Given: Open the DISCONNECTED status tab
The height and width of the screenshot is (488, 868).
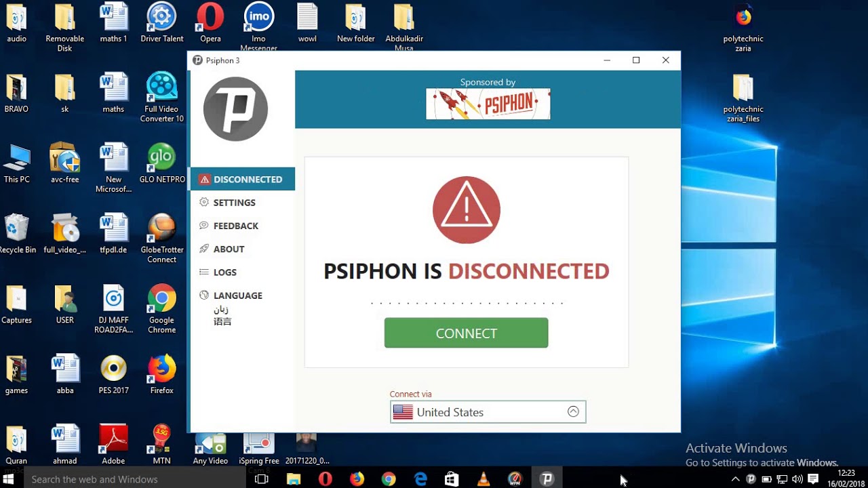Looking at the screenshot, I should point(243,180).
